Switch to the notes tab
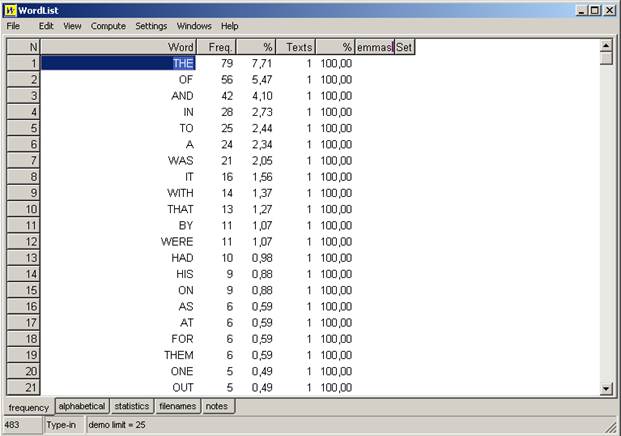This screenshot has width=621, height=436. tap(217, 406)
